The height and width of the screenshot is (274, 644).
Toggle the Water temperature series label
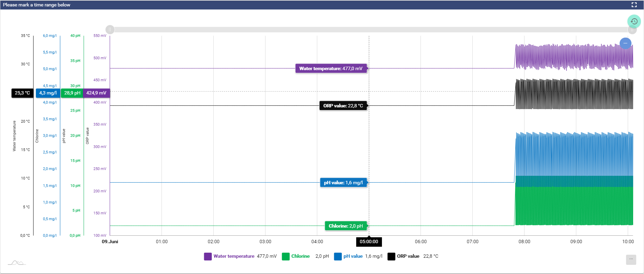pos(234,256)
